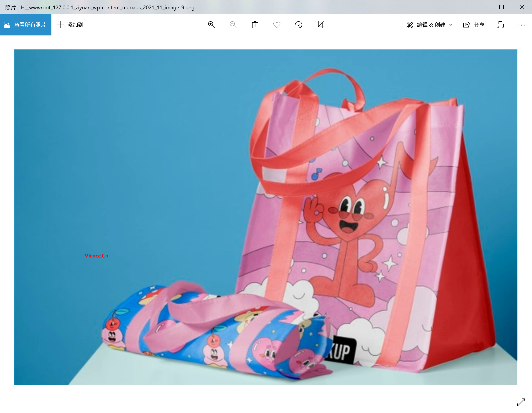Click the print icon

(x=500, y=25)
